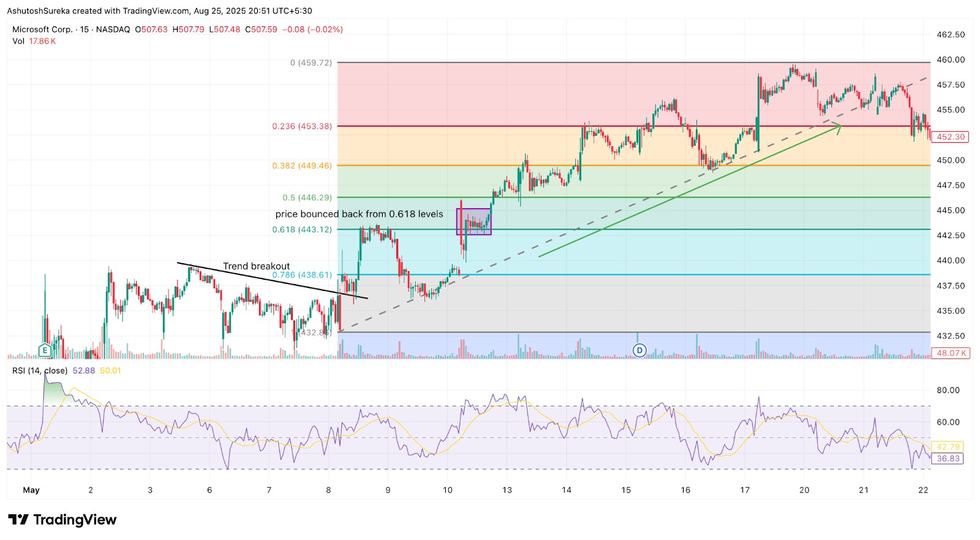Select the purple rectangle highlight box
Image resolution: width=980 pixels, height=540 pixels.
pos(473,222)
